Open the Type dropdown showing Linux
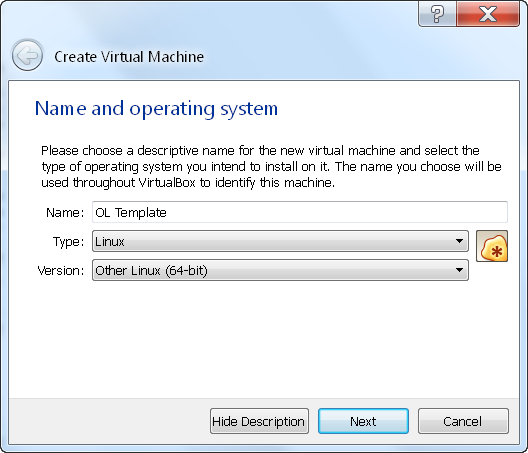528x453 pixels. coord(280,241)
